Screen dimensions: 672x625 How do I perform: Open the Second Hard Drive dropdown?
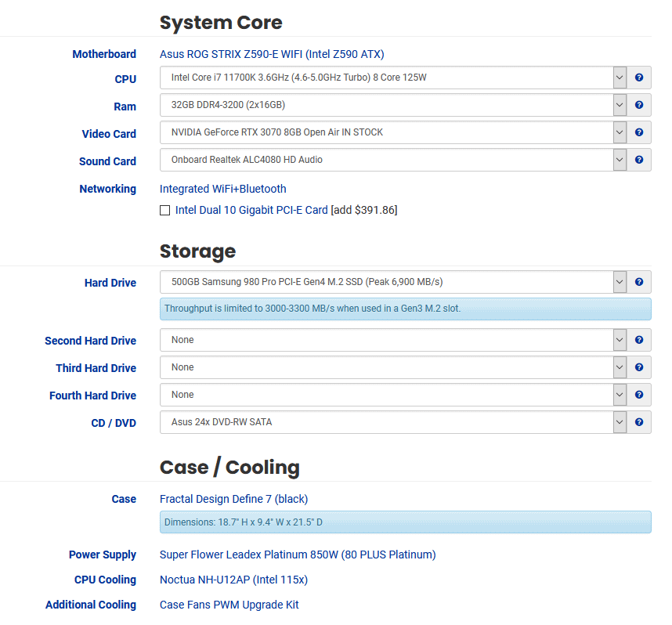[393, 340]
